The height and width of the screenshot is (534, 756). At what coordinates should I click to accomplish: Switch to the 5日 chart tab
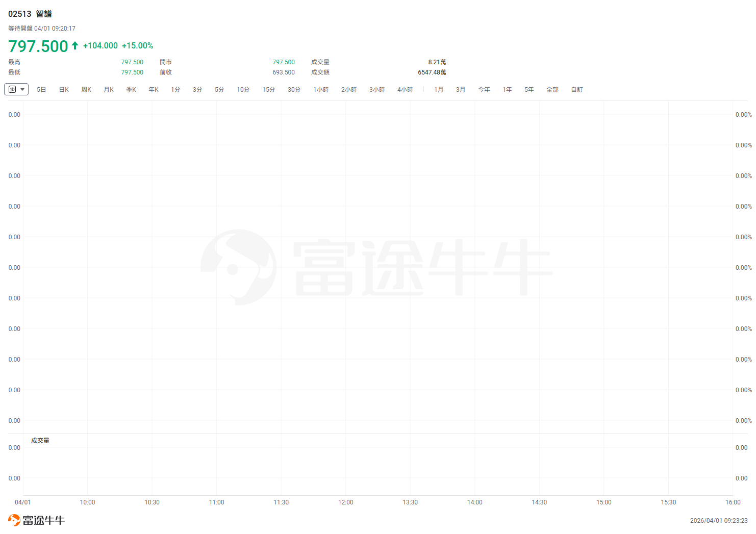point(41,90)
